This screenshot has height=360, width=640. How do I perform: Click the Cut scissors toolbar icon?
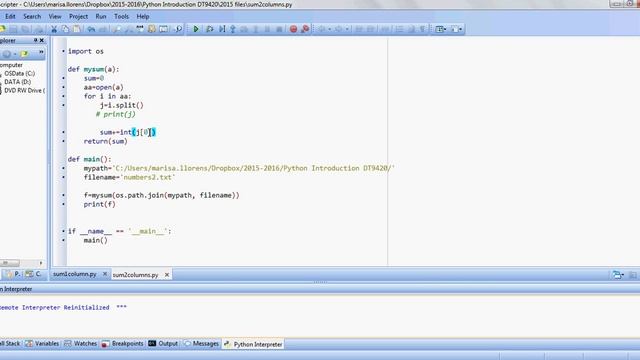coord(53,29)
